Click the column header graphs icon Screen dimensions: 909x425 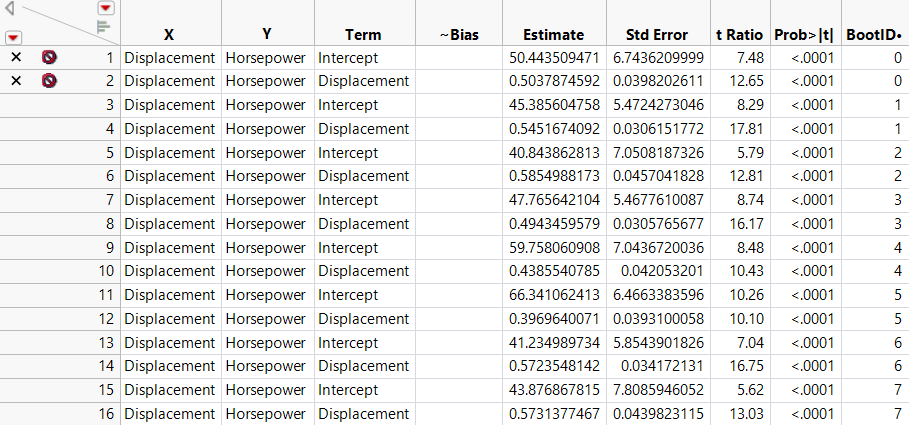[x=104, y=27]
